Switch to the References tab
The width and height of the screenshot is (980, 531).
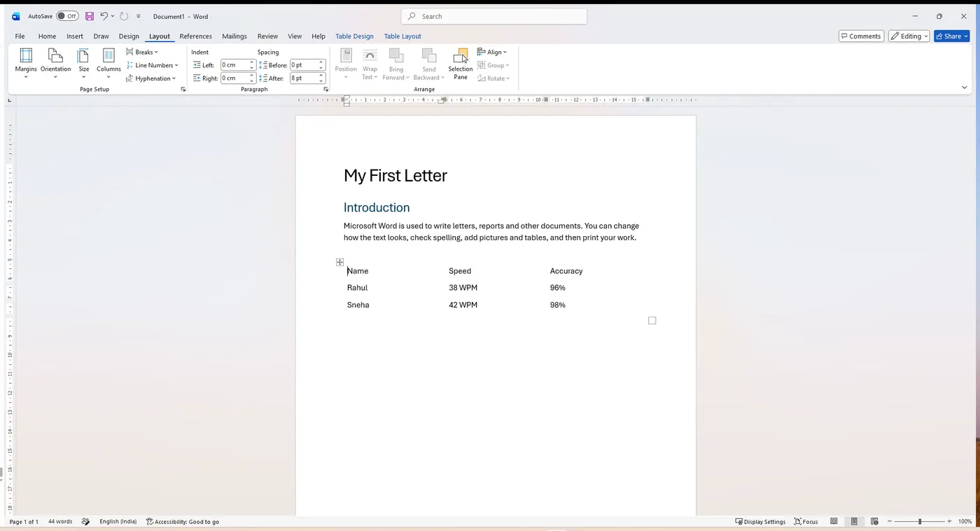click(x=195, y=36)
